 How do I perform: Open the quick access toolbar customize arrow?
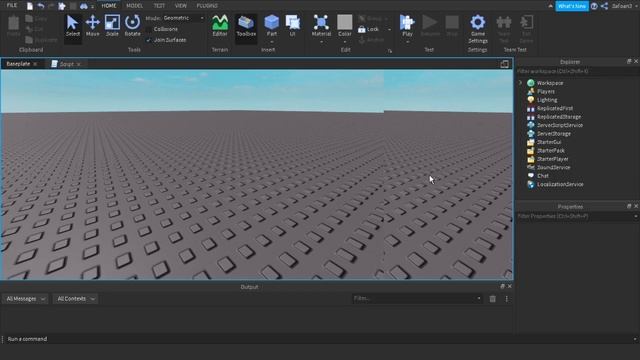pos(93,7)
